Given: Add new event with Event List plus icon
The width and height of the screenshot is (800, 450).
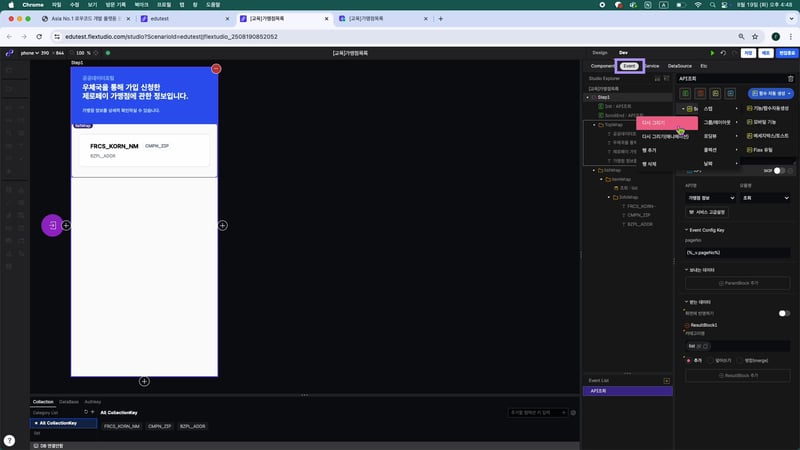Looking at the screenshot, I should (x=666, y=380).
